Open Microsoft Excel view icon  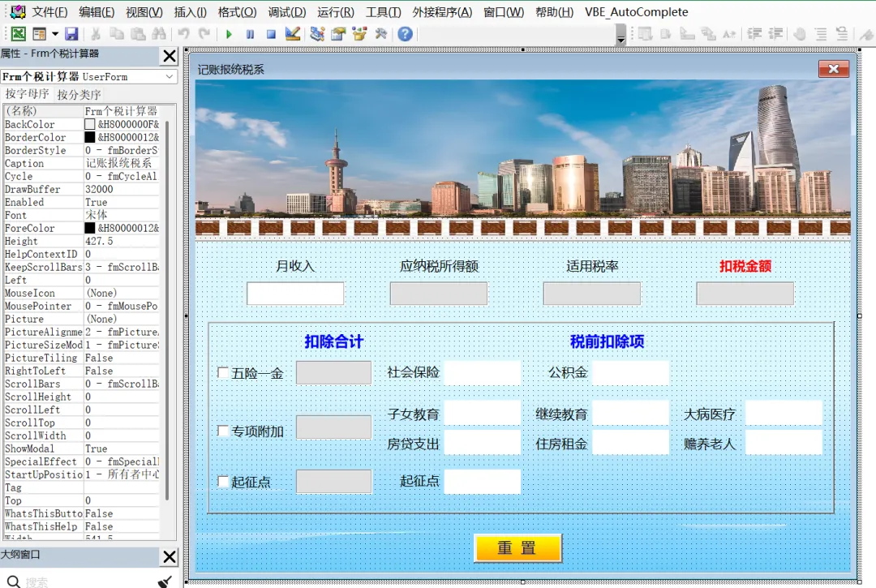pyautogui.click(x=19, y=34)
